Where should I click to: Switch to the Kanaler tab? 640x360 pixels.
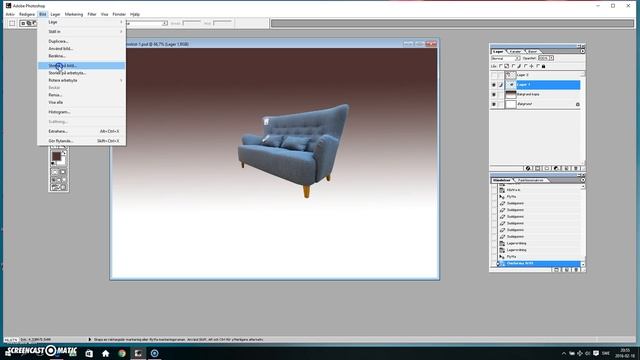[x=516, y=51]
